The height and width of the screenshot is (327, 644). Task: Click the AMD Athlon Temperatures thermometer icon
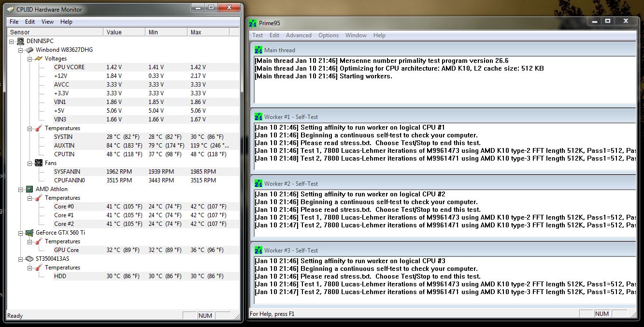click(39, 198)
